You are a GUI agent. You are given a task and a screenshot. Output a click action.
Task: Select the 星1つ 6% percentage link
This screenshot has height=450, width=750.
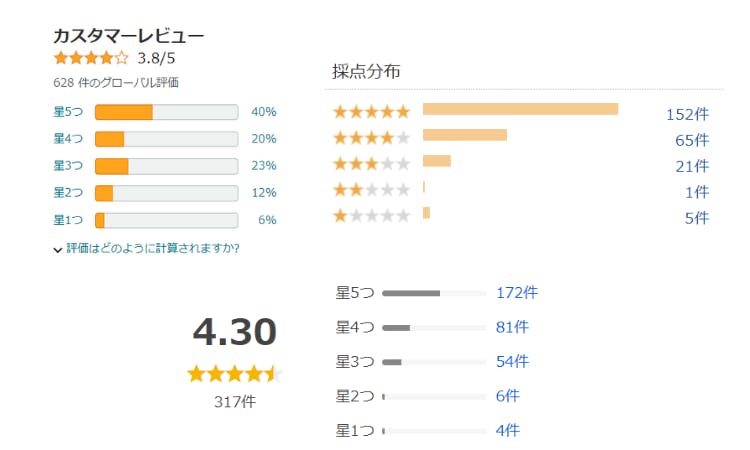click(x=266, y=220)
